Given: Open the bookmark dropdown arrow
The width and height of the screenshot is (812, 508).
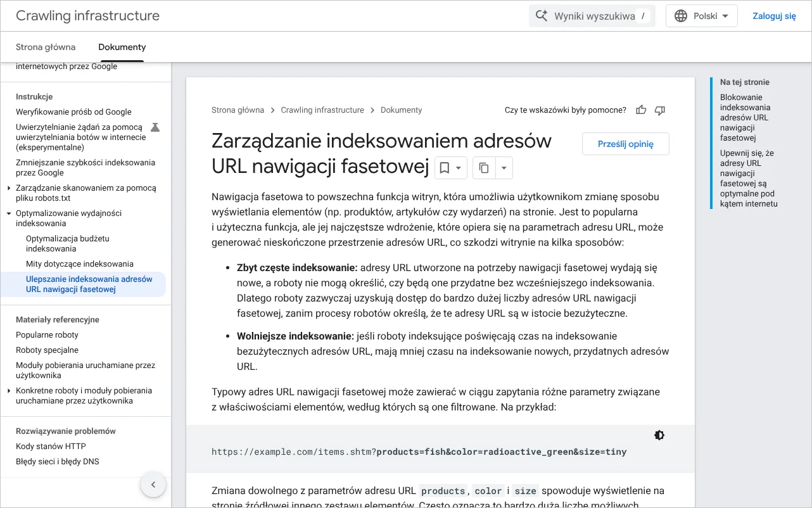Looking at the screenshot, I should 459,168.
